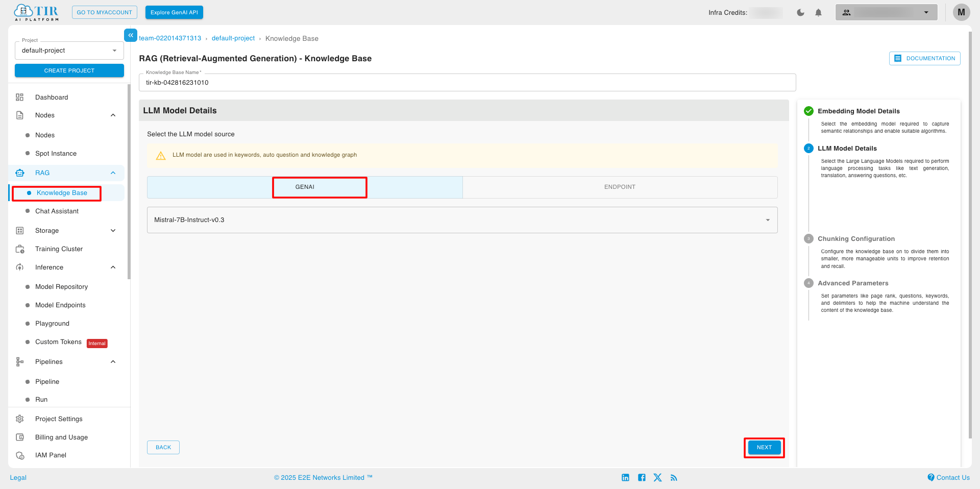Open Pipeline item in sidebar
The width and height of the screenshot is (980, 489).
(47, 382)
